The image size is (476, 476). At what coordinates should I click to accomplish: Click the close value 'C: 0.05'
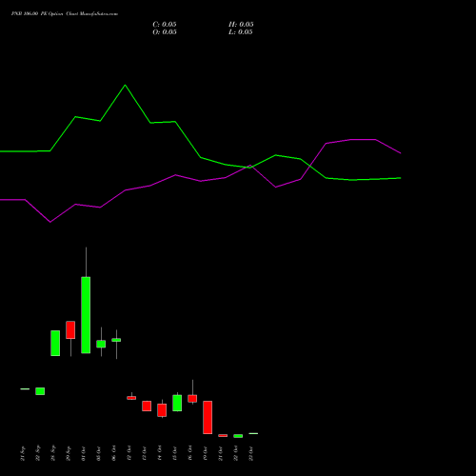coord(165,25)
